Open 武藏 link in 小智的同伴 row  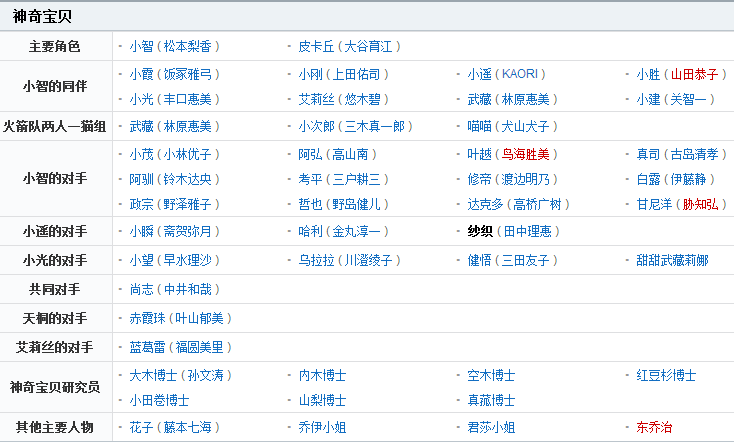479,99
